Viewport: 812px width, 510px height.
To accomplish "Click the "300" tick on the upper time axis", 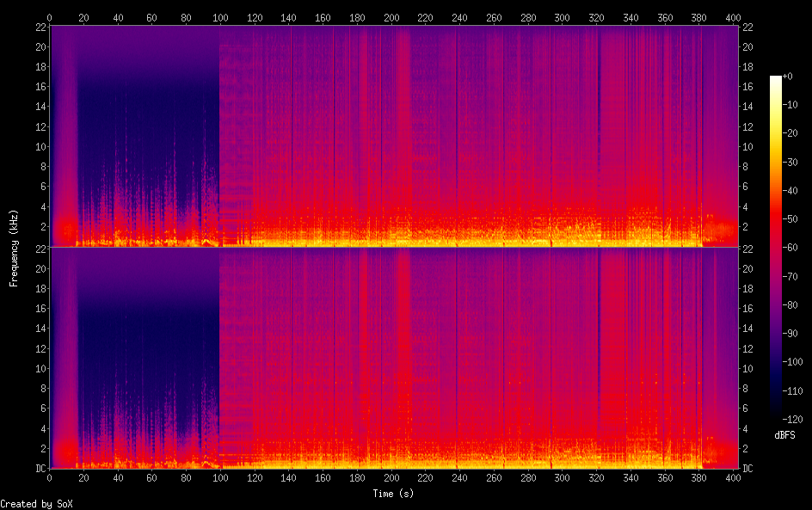I will point(563,17).
